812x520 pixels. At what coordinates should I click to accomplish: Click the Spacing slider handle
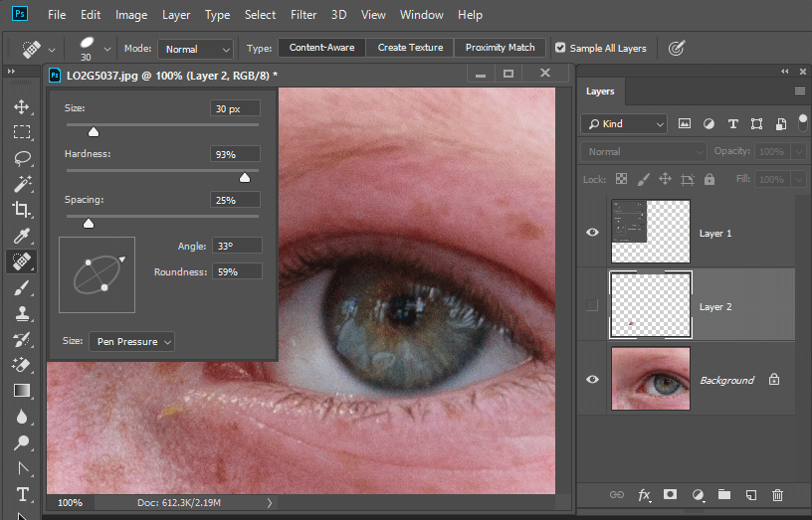(89, 223)
